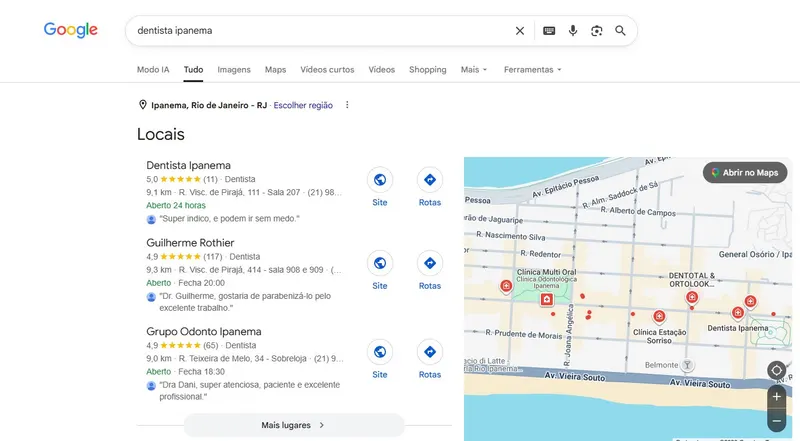The width and height of the screenshot is (800, 441).
Task: Get Rotas directions for Grupo Odonto Ipanema
Action: 430,352
